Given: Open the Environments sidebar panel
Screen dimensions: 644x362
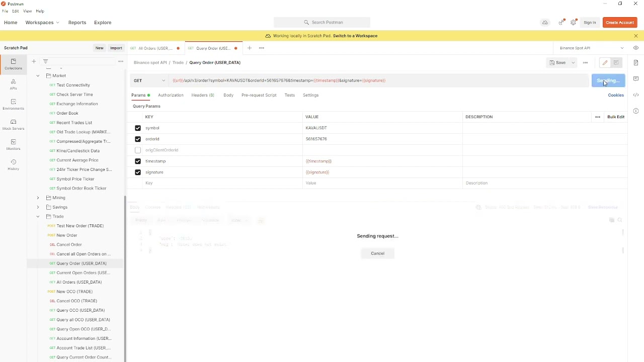Looking at the screenshot, I should (13, 104).
